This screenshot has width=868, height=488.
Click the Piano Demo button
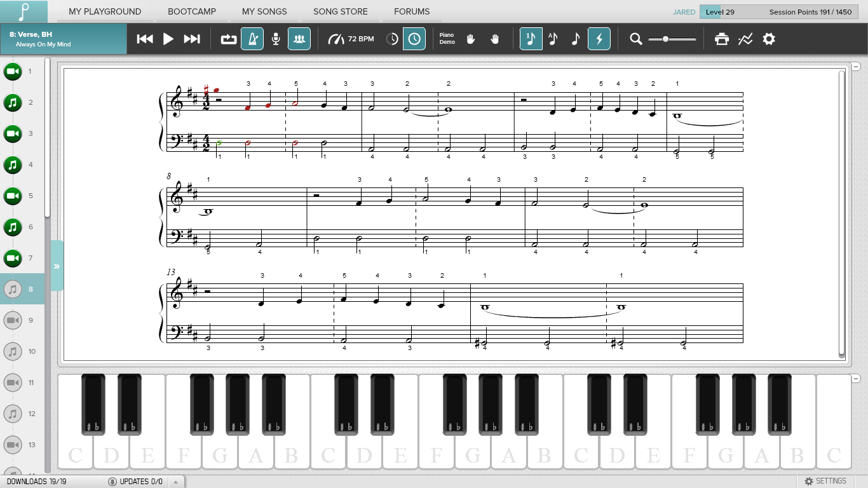447,39
